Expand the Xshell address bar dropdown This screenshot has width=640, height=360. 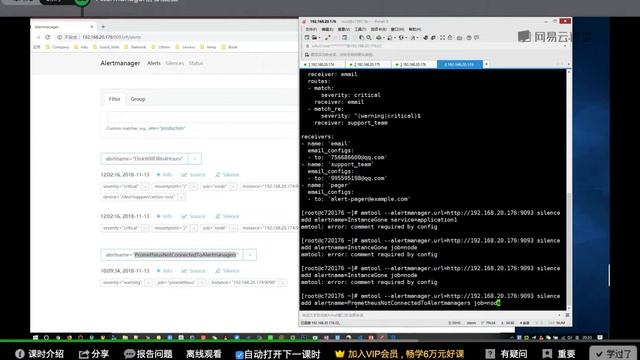point(565,46)
